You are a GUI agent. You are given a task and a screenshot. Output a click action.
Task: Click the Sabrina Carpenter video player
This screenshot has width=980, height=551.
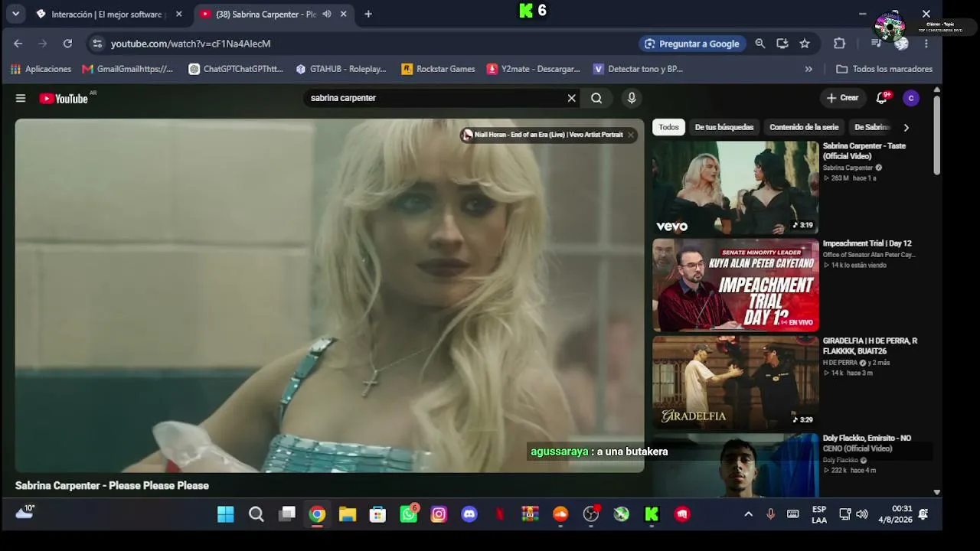(329, 295)
